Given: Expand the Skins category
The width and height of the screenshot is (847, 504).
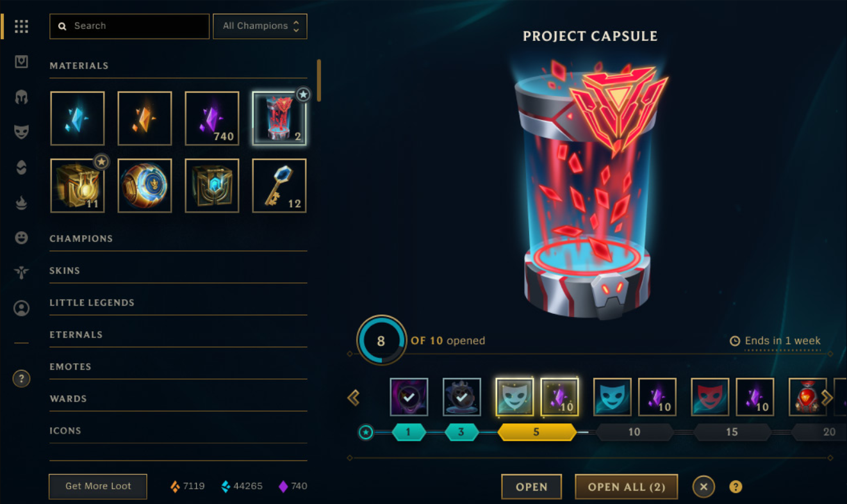Looking at the screenshot, I should [x=178, y=270].
